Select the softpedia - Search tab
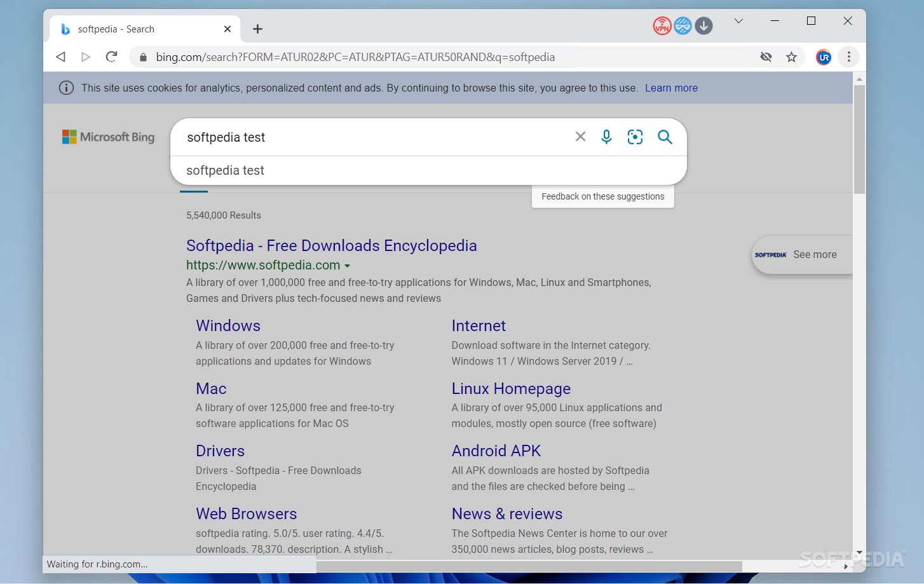This screenshot has height=584, width=924. 145,29
